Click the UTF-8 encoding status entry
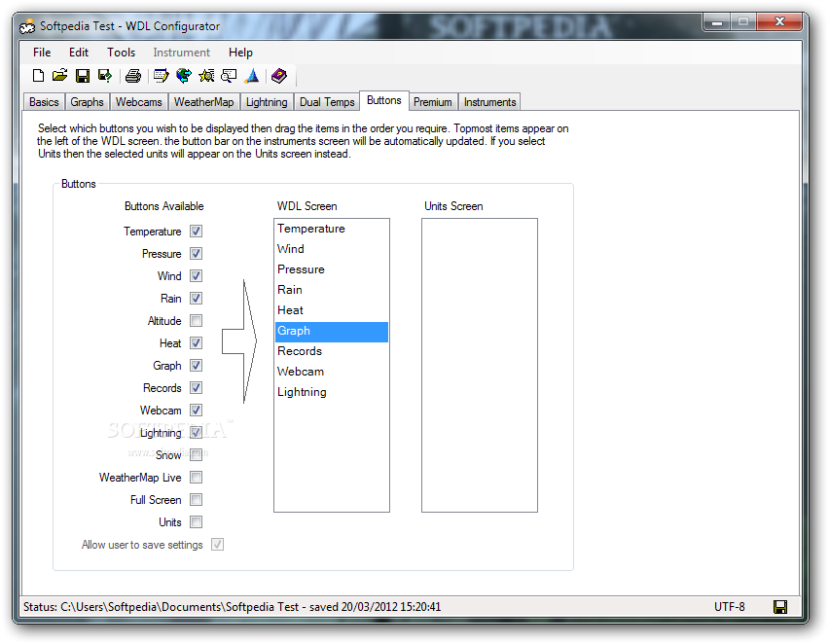This screenshot has width=829, height=644. click(729, 606)
